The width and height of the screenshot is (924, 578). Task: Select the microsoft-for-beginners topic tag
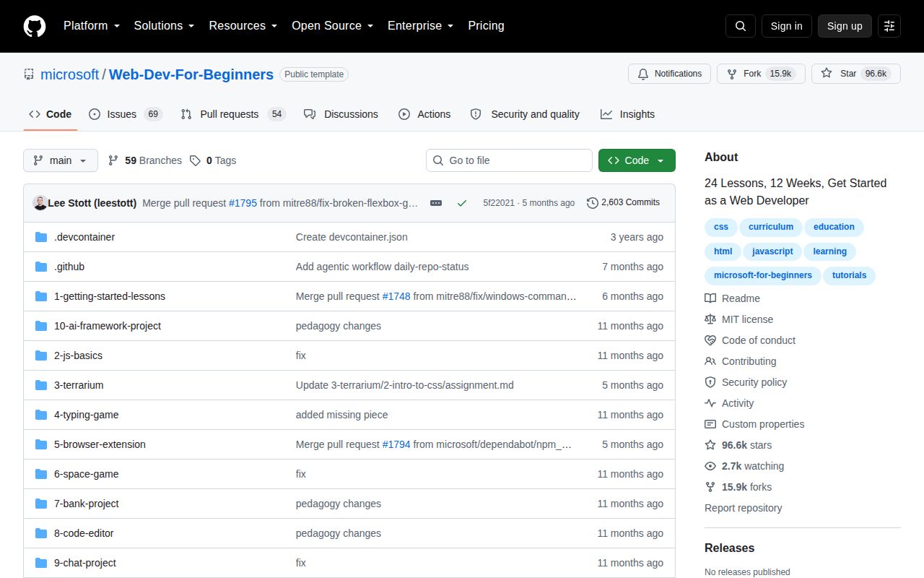(763, 275)
